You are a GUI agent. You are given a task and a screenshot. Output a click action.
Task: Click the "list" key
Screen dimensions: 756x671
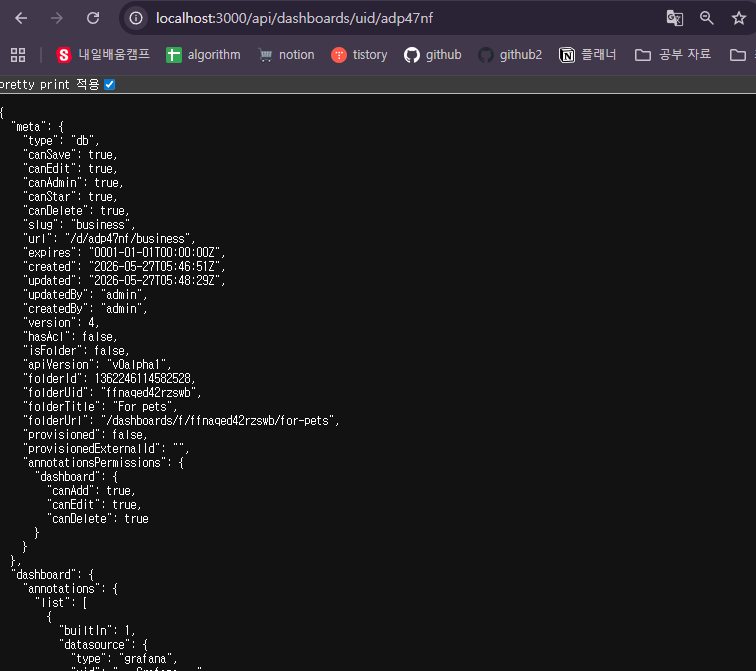coord(53,603)
